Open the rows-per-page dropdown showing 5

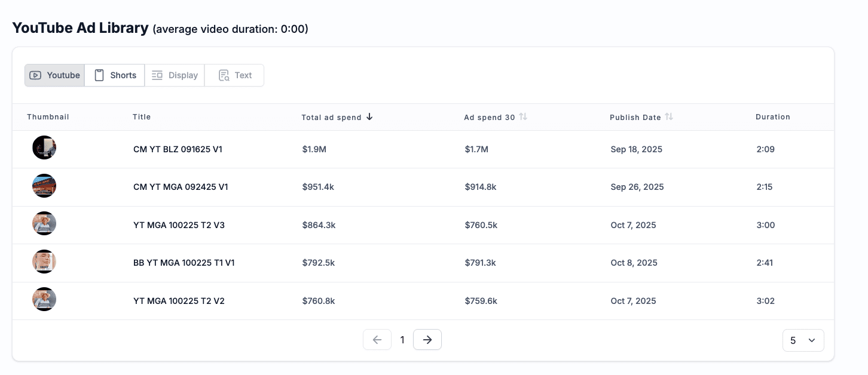pos(803,340)
